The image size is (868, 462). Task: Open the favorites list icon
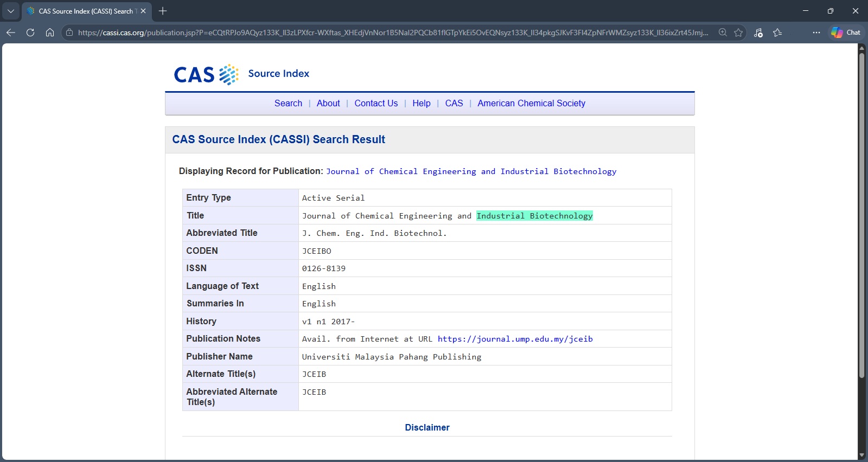(777, 33)
